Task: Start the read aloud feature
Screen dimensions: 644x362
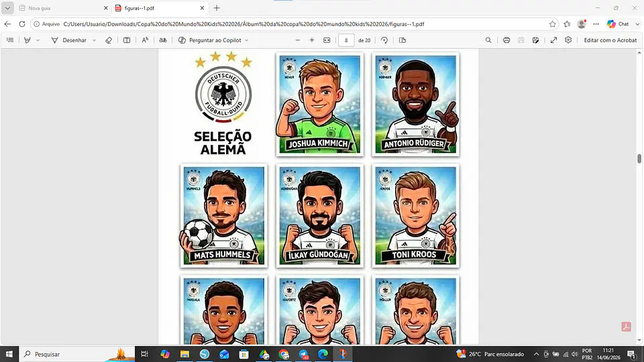Action: 145,40
